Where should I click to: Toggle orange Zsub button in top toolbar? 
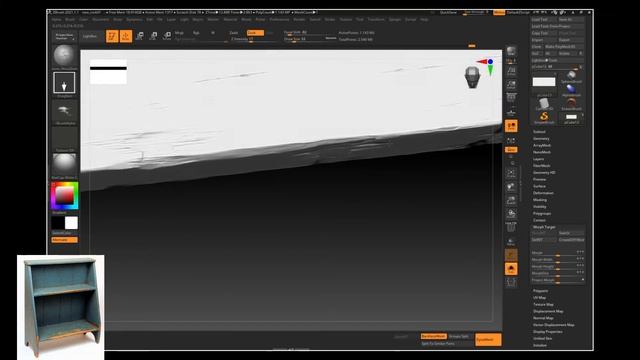coord(255,33)
